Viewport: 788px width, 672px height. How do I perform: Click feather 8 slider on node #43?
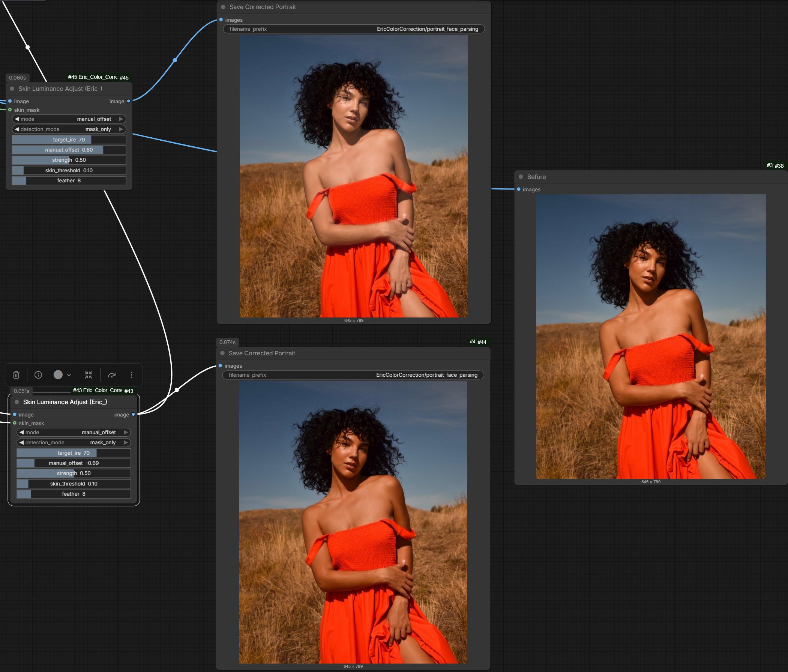pos(74,494)
